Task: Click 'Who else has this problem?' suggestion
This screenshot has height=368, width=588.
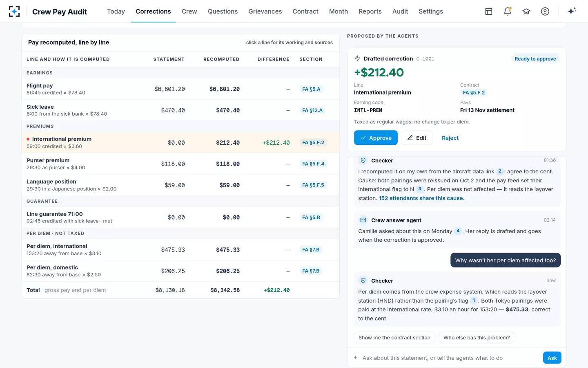Action: pyautogui.click(x=477, y=338)
